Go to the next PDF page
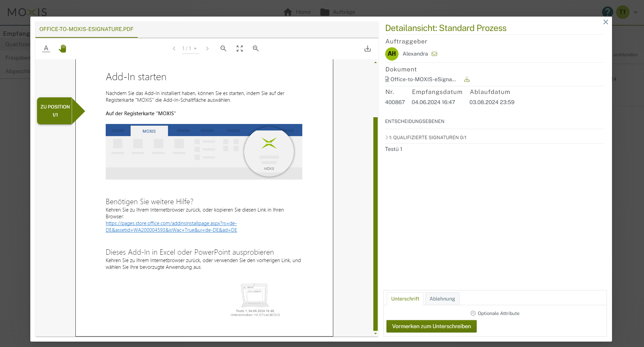 [x=207, y=49]
